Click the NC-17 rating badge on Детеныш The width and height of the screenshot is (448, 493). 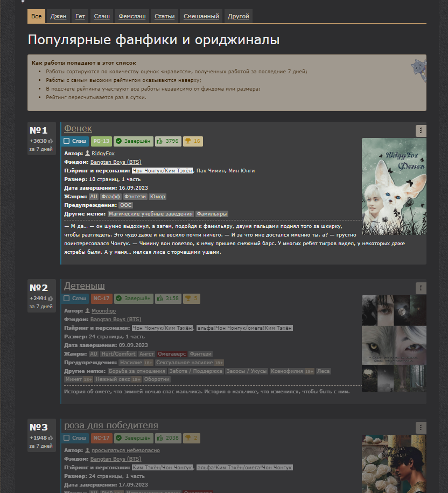coord(101,298)
